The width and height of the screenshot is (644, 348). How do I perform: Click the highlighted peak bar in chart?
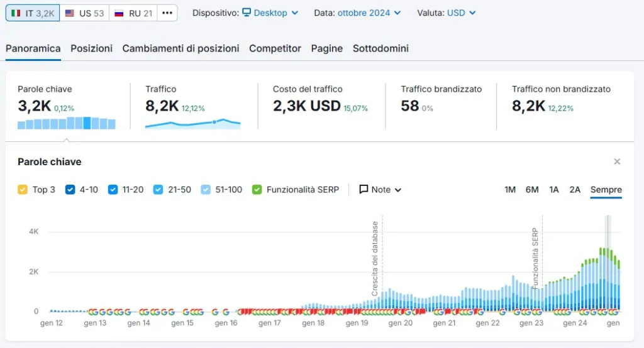(x=608, y=263)
